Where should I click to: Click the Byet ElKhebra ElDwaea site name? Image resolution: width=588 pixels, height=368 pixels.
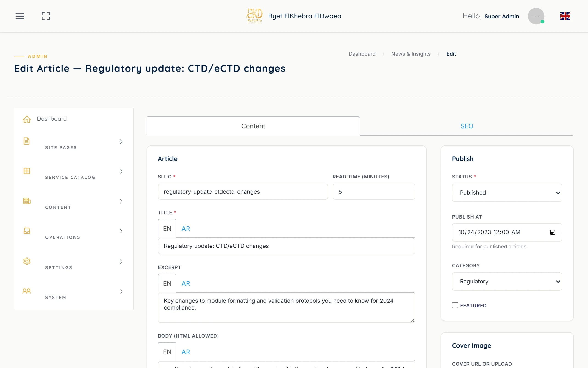pyautogui.click(x=305, y=16)
